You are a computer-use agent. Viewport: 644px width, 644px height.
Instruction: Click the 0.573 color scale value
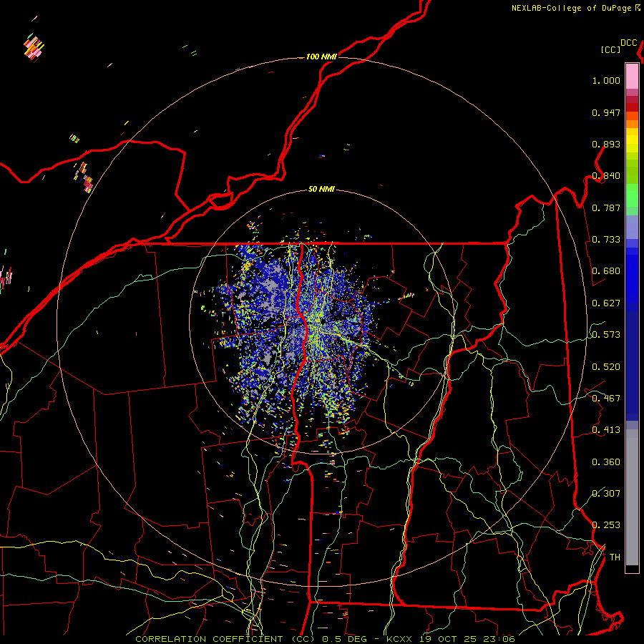click(606, 335)
